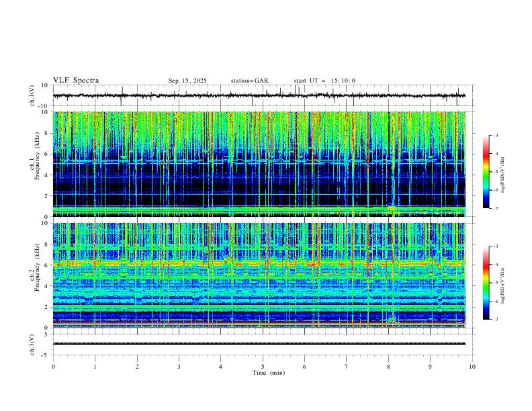Click the ch.1 voltage waveform trace
Image resolution: width=532 pixels, height=411 pixels.
click(259, 95)
